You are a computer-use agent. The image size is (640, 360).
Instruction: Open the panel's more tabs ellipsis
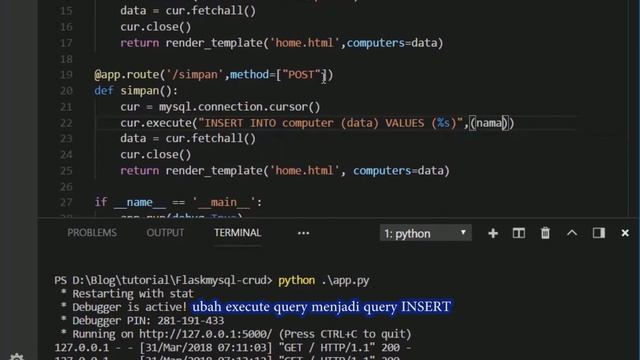(303, 233)
